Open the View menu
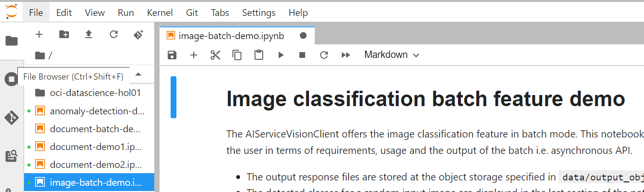644x192 pixels. [94, 13]
